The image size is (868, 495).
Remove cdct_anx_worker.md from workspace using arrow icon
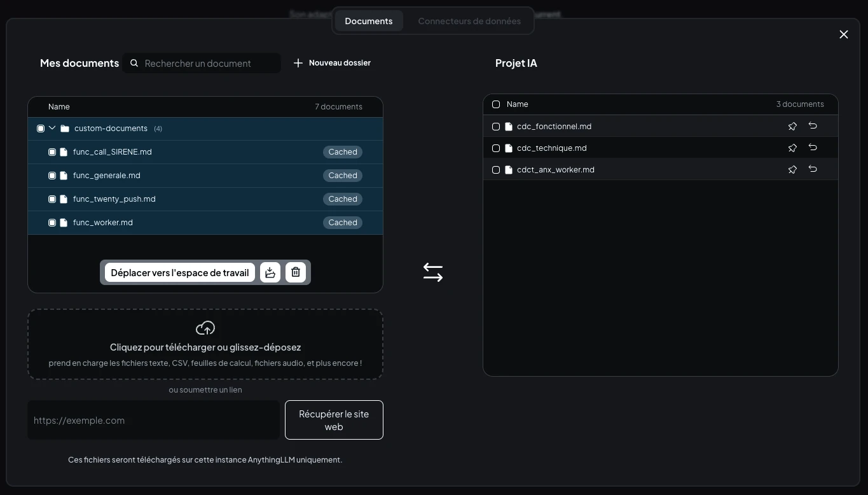(813, 169)
